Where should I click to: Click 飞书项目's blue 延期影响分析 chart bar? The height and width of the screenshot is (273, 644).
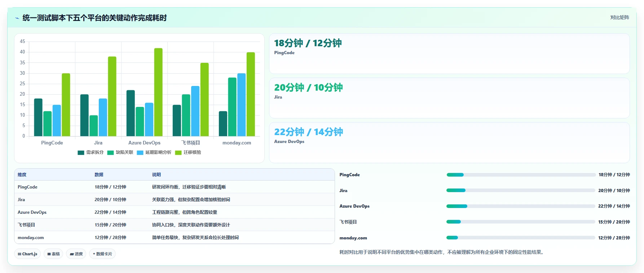tap(195, 111)
